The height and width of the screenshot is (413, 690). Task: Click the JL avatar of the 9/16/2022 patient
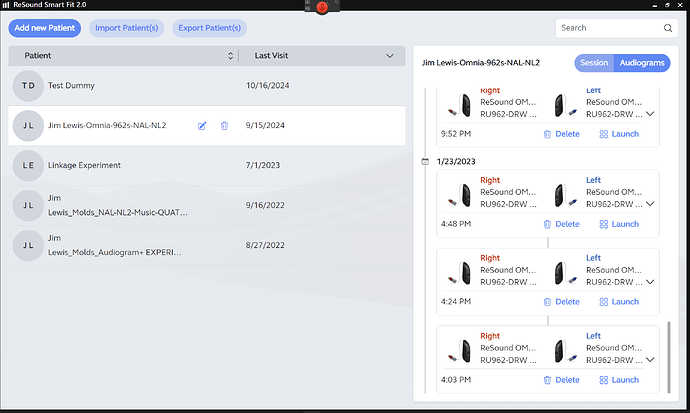coord(28,205)
